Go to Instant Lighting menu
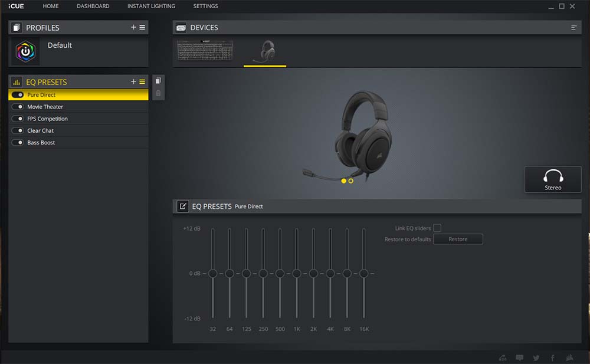The height and width of the screenshot is (364, 590). pyautogui.click(x=151, y=6)
